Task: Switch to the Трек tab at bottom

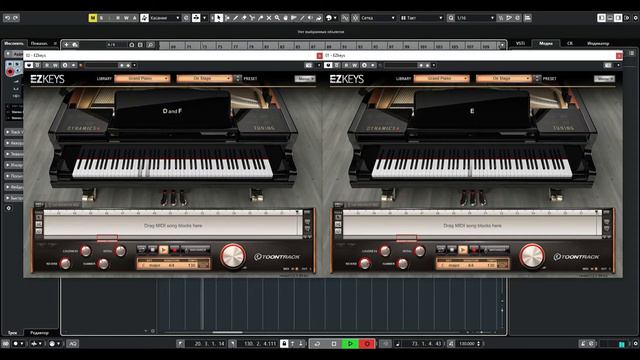Action: pyautogui.click(x=12, y=333)
